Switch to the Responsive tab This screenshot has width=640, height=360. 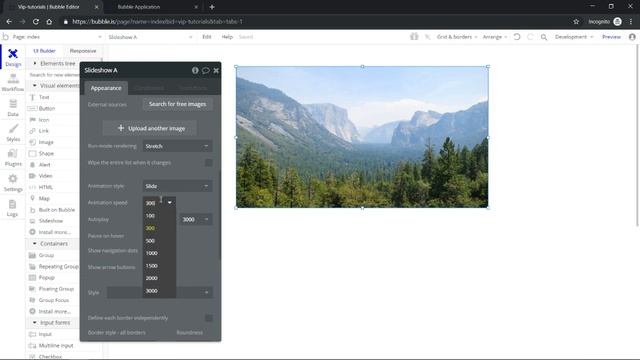click(x=83, y=51)
